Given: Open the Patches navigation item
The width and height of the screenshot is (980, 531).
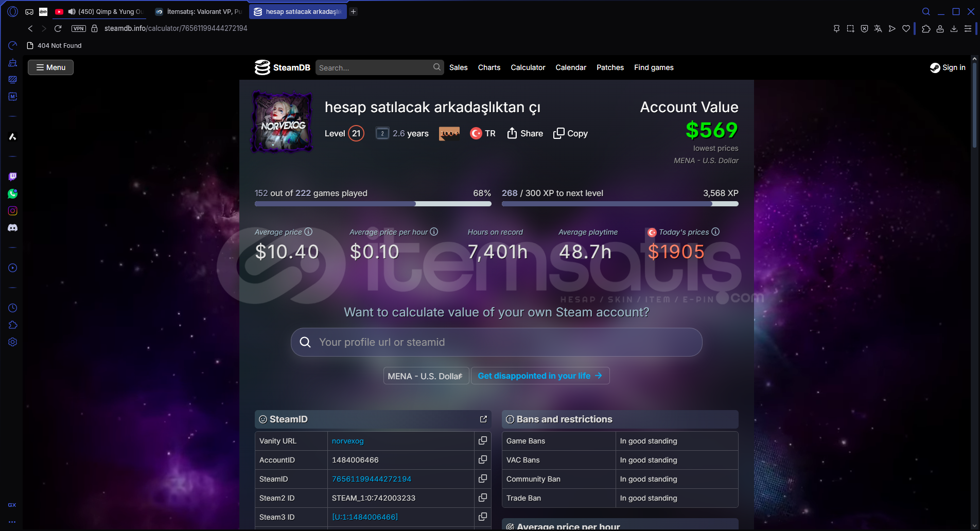Looking at the screenshot, I should [x=610, y=67].
